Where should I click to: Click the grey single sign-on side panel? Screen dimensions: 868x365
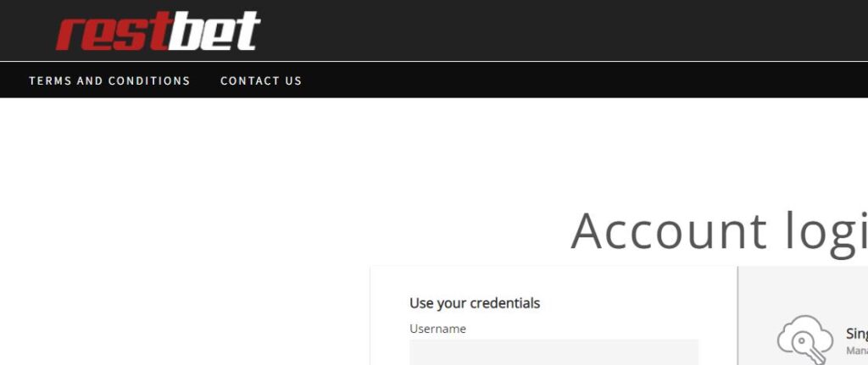(804, 315)
